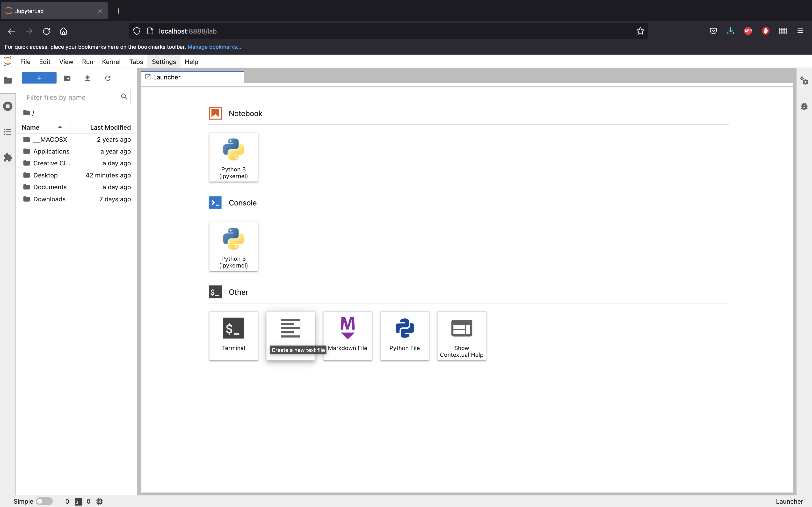Create a new Markdown File
This screenshot has width=812, height=507.
coord(348,336)
